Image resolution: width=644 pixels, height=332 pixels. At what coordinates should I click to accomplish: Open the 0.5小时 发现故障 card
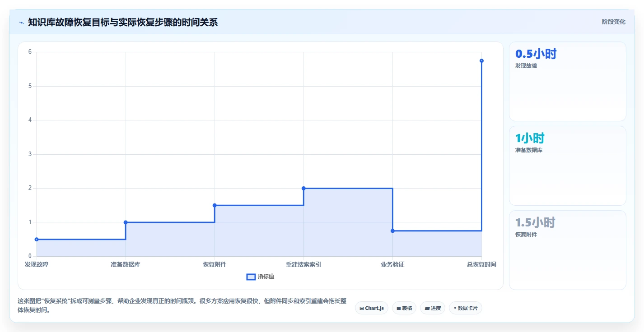568,82
